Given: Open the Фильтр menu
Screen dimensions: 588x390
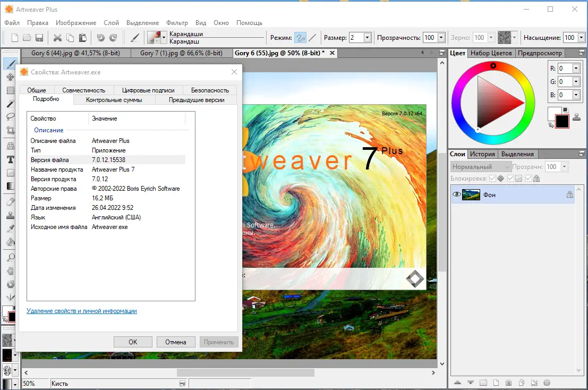Looking at the screenshot, I should tap(177, 23).
